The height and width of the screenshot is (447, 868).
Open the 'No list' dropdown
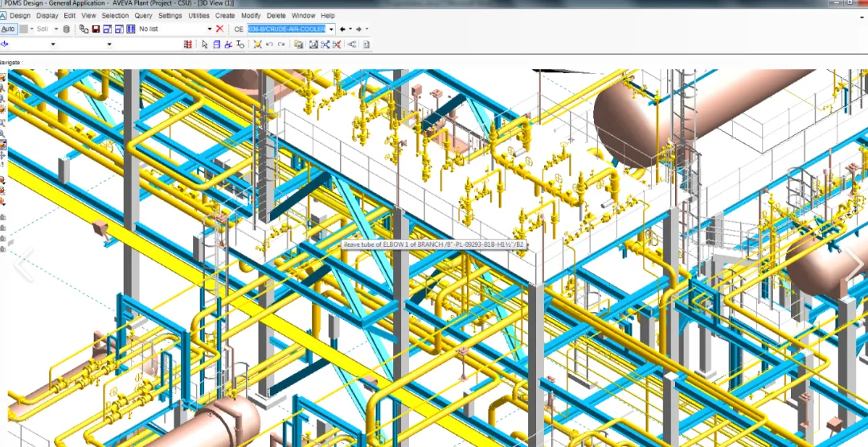[x=209, y=29]
